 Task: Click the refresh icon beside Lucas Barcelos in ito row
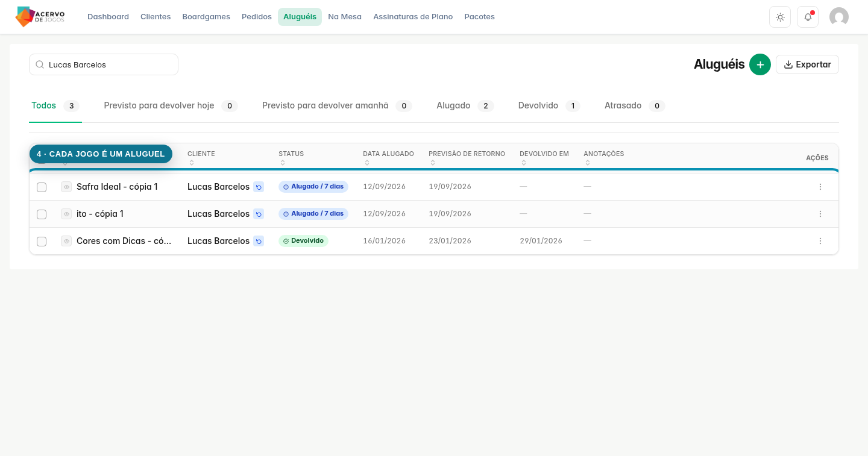(x=259, y=214)
